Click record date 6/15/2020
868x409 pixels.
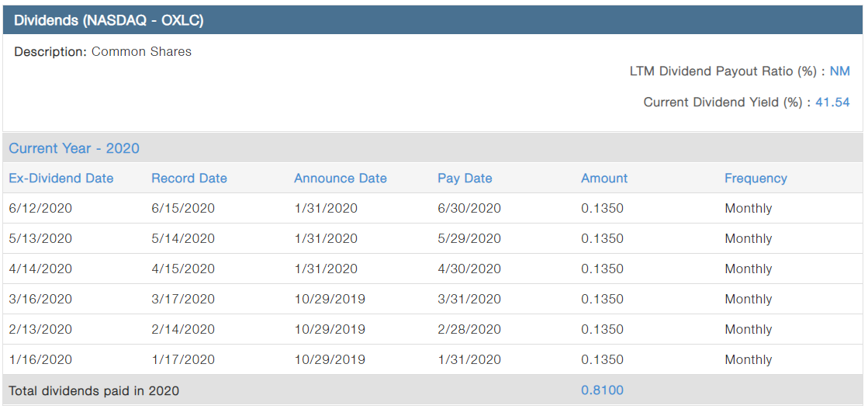tap(183, 209)
